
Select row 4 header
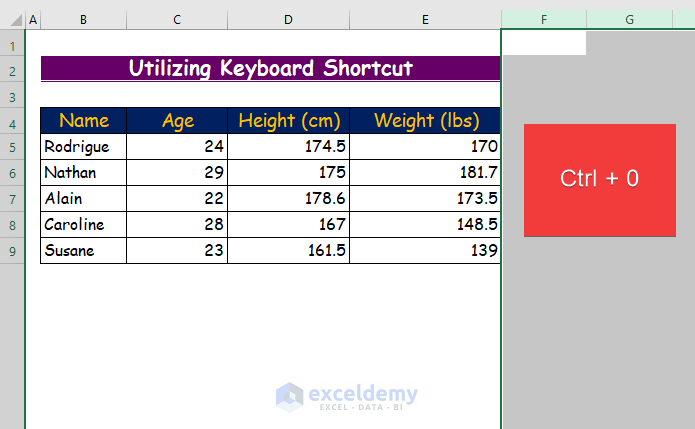click(x=12, y=123)
